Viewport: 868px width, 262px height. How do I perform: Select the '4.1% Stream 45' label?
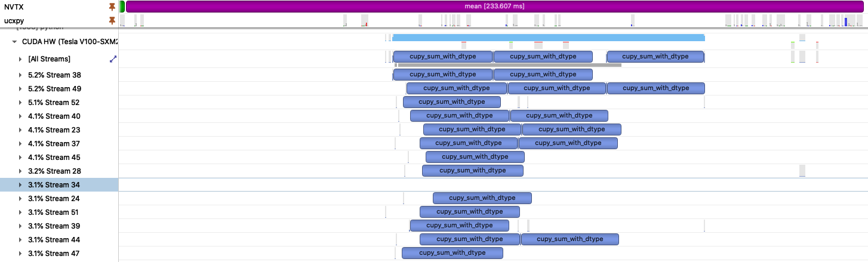[54, 158]
